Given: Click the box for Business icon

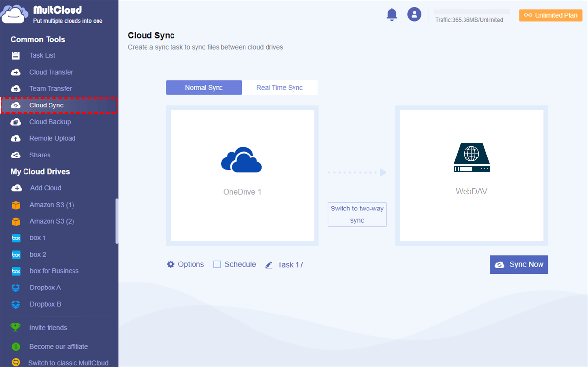Looking at the screenshot, I should [16, 271].
